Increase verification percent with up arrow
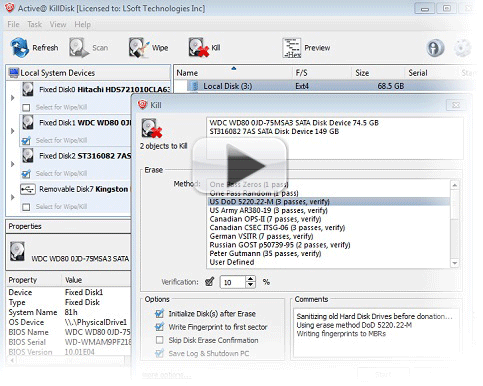This screenshot has height=386, width=483. (x=250, y=279)
